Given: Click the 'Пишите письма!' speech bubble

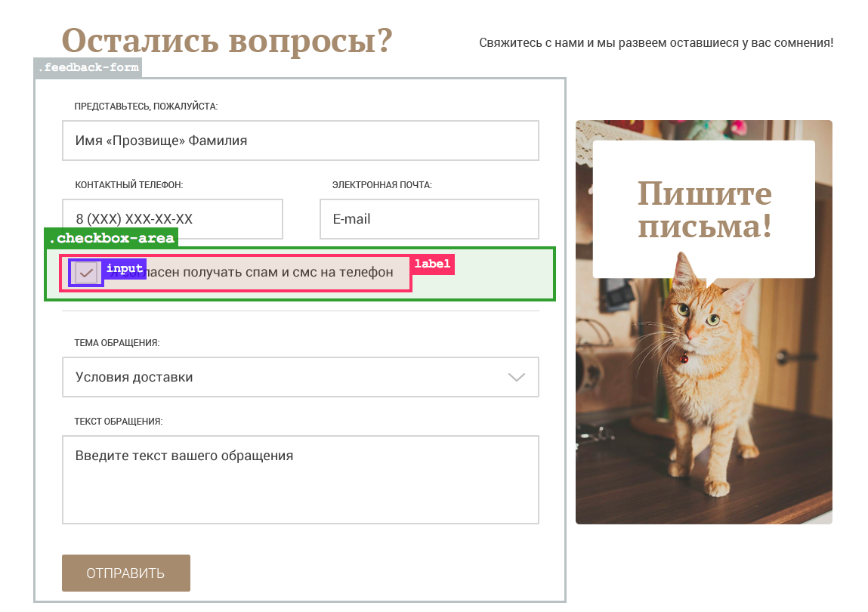Looking at the screenshot, I should pos(703,209).
